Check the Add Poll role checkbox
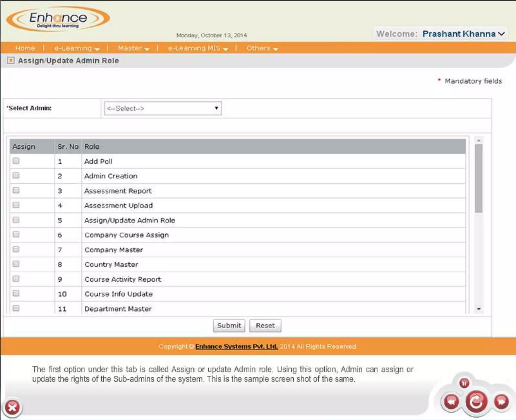Viewport: 516px width, 420px height. tap(16, 161)
